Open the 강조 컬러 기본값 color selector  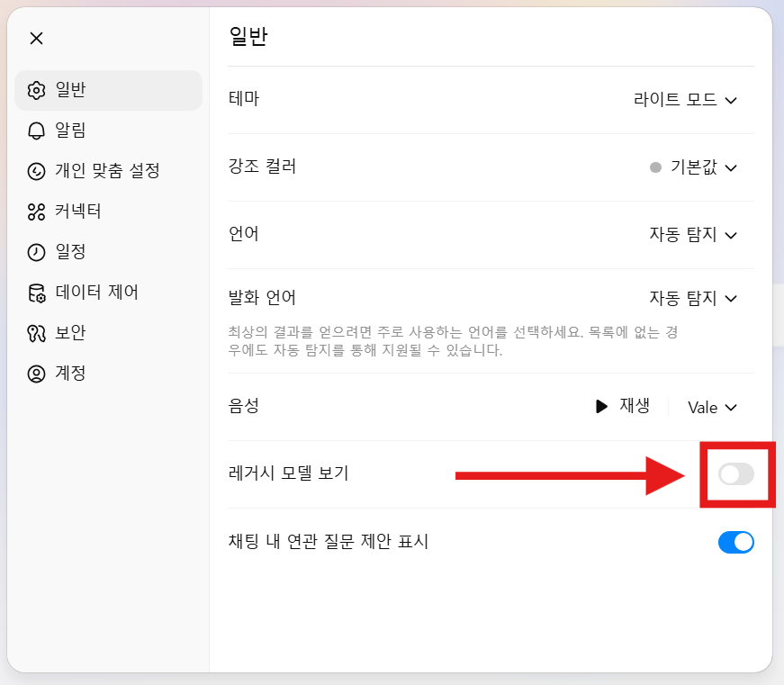692,167
